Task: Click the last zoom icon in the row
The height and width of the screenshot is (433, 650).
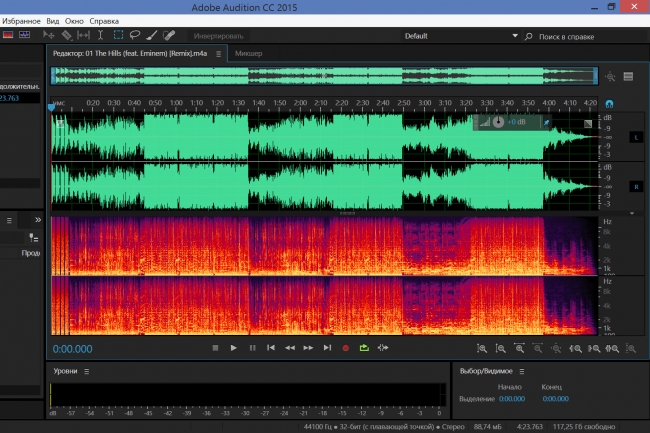Action: pos(631,348)
